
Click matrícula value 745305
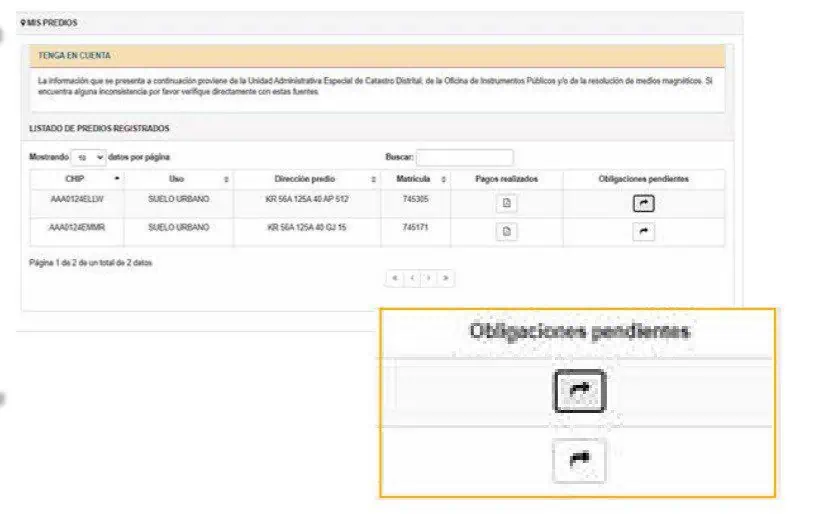point(416,199)
